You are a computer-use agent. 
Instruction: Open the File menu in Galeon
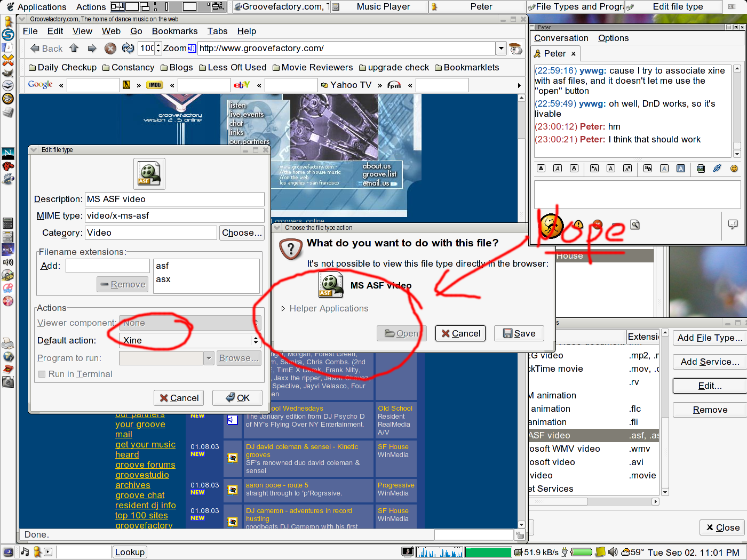point(30,31)
